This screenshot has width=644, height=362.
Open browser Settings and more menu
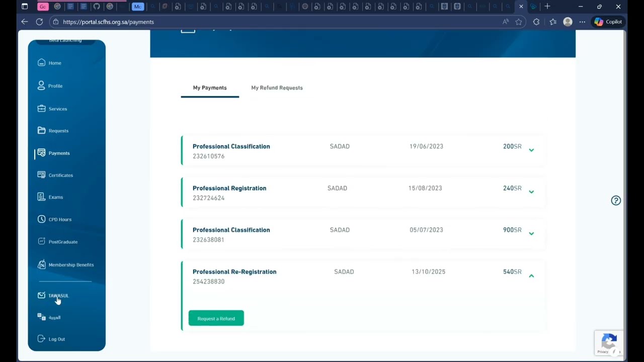pyautogui.click(x=582, y=22)
